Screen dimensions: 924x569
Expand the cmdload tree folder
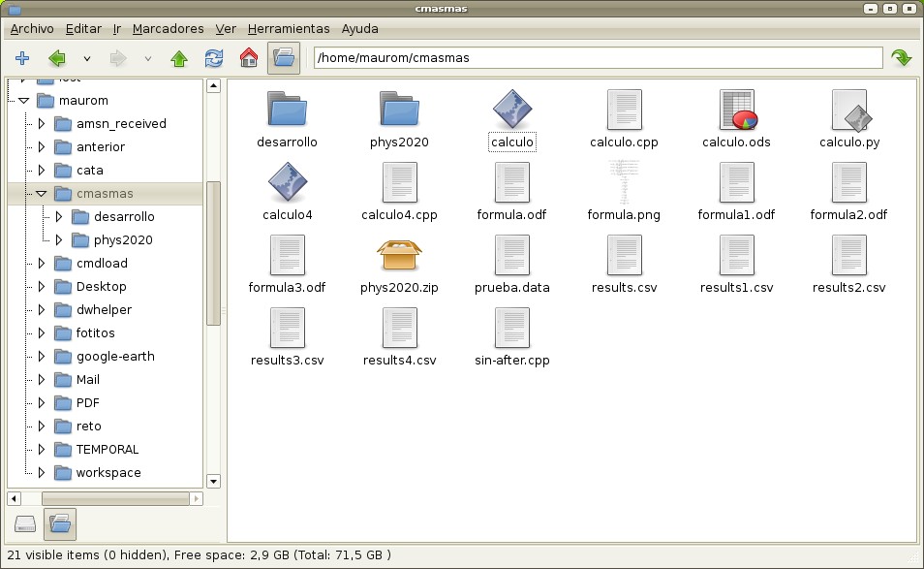click(x=42, y=264)
